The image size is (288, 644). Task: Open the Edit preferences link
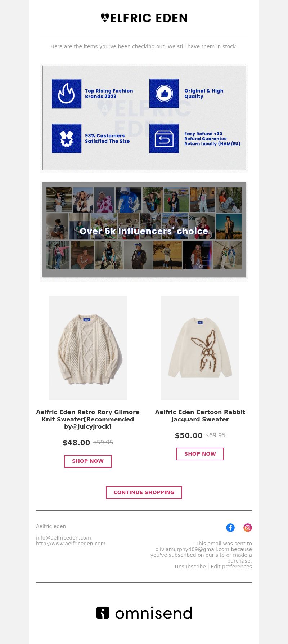point(231,567)
